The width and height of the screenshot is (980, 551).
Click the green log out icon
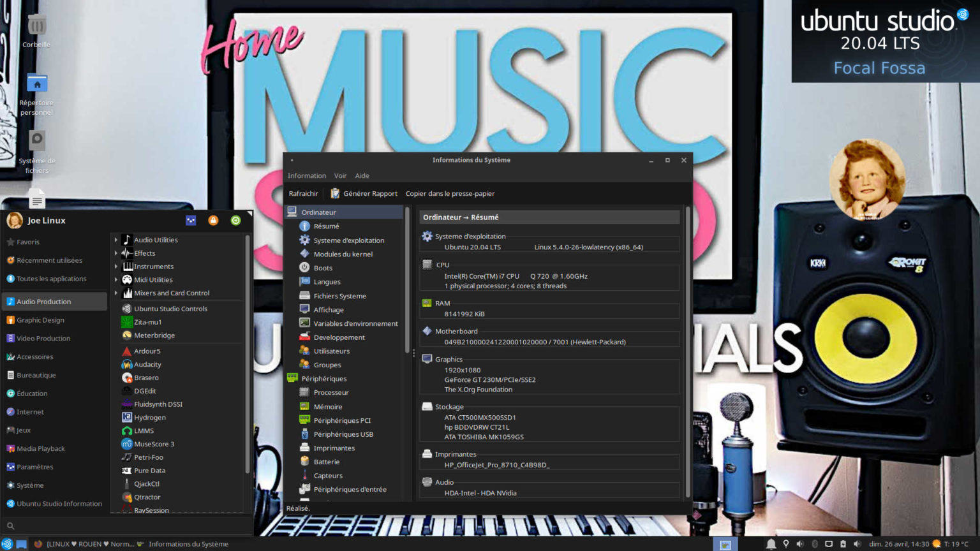pyautogui.click(x=235, y=220)
